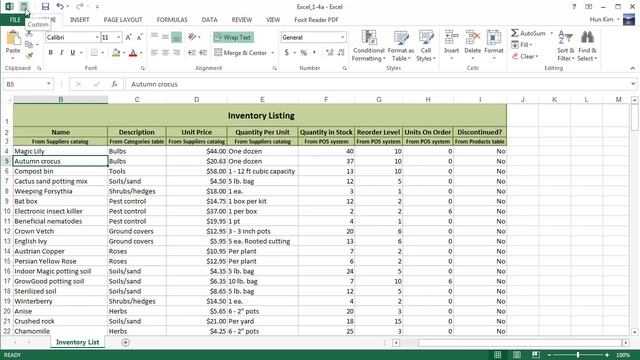Toggle Center horizontal alignment

pyautogui.click(x=165, y=53)
